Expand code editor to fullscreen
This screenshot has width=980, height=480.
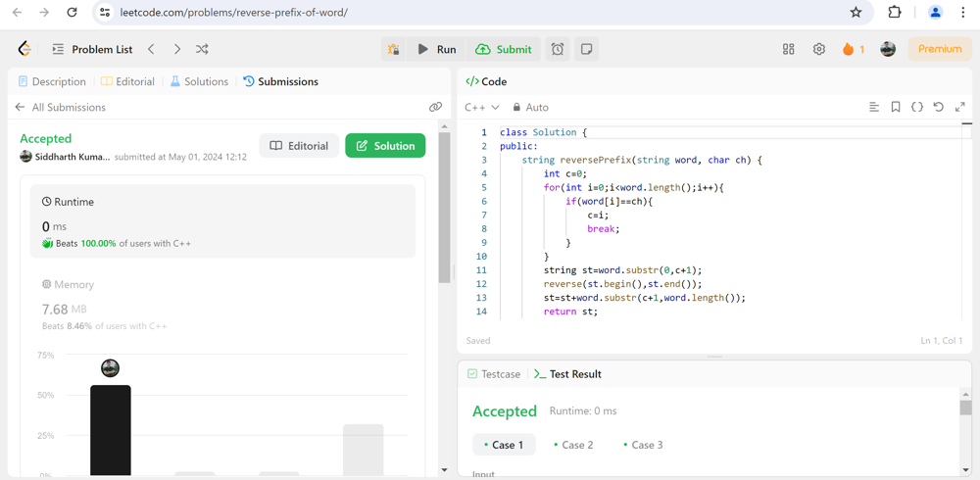960,107
